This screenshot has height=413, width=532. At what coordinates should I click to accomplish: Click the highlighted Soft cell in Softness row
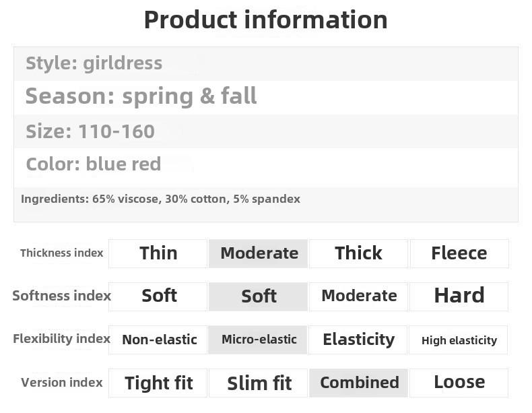pos(259,296)
